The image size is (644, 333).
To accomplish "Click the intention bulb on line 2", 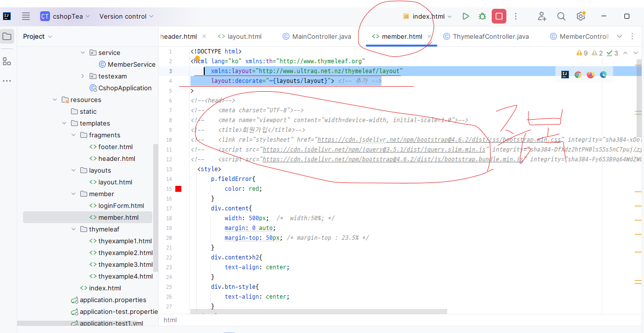I will tap(197, 59).
